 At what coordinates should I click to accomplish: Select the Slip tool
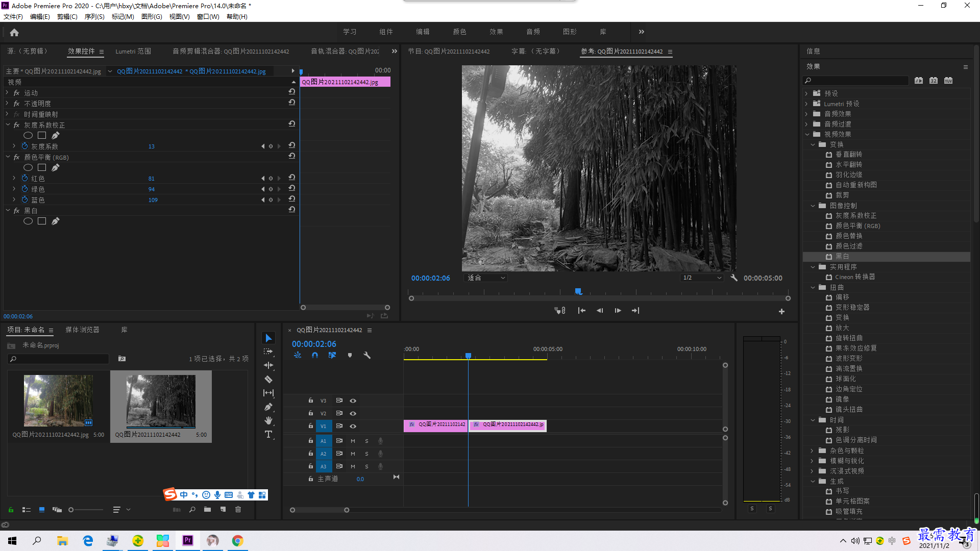click(268, 393)
